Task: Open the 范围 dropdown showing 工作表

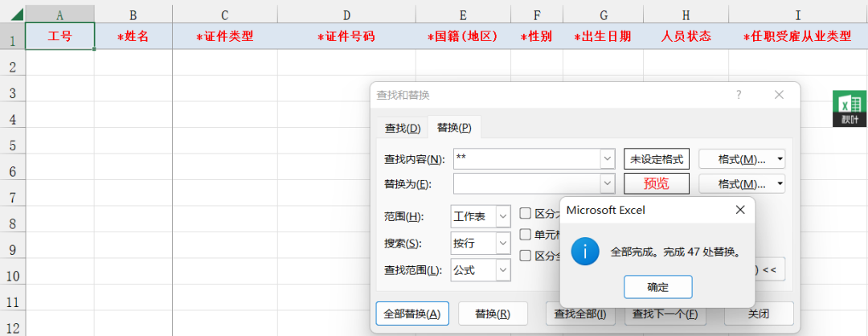Action: tap(481, 216)
